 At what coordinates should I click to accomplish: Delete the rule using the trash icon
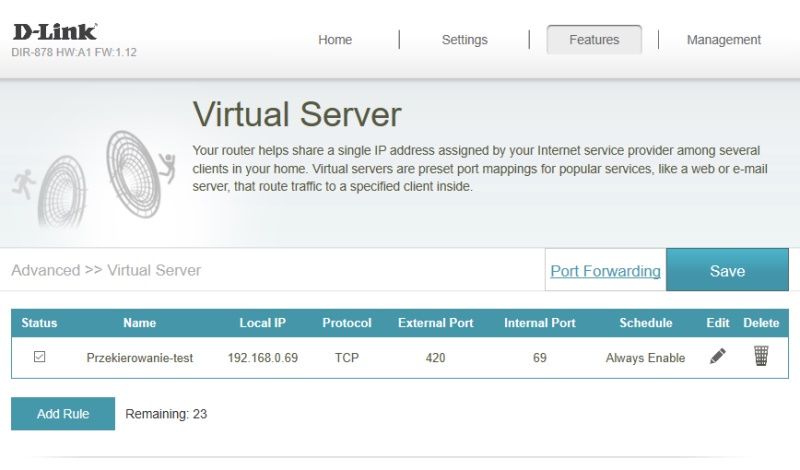tap(761, 356)
